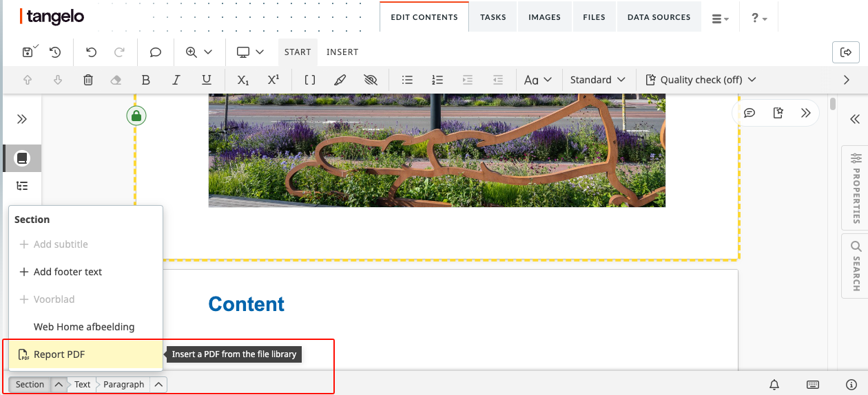The width and height of the screenshot is (868, 395).
Task: Insert brackets with the bracket icon
Action: click(310, 80)
